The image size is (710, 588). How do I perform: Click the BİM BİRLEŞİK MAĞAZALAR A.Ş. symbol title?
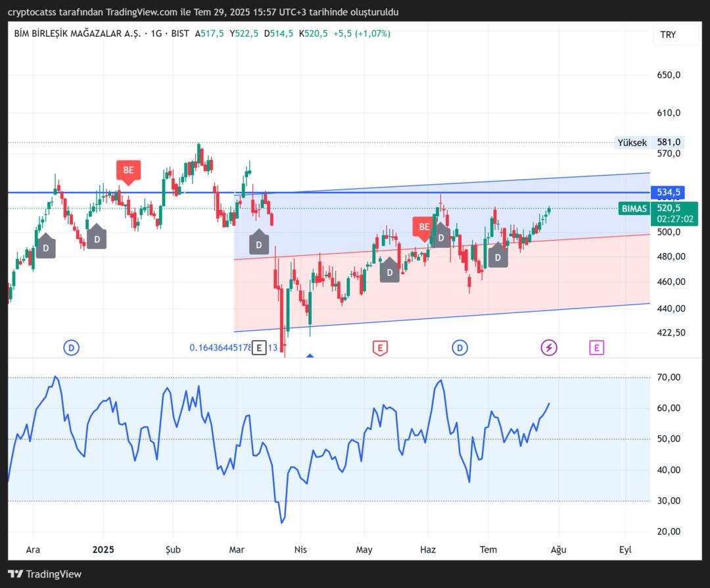(x=78, y=34)
